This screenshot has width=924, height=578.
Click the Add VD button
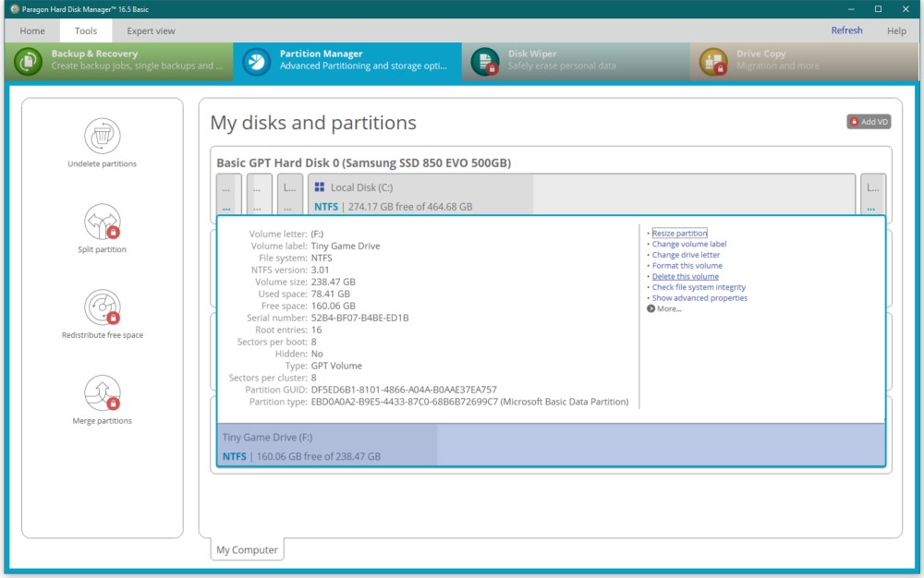[x=869, y=122]
